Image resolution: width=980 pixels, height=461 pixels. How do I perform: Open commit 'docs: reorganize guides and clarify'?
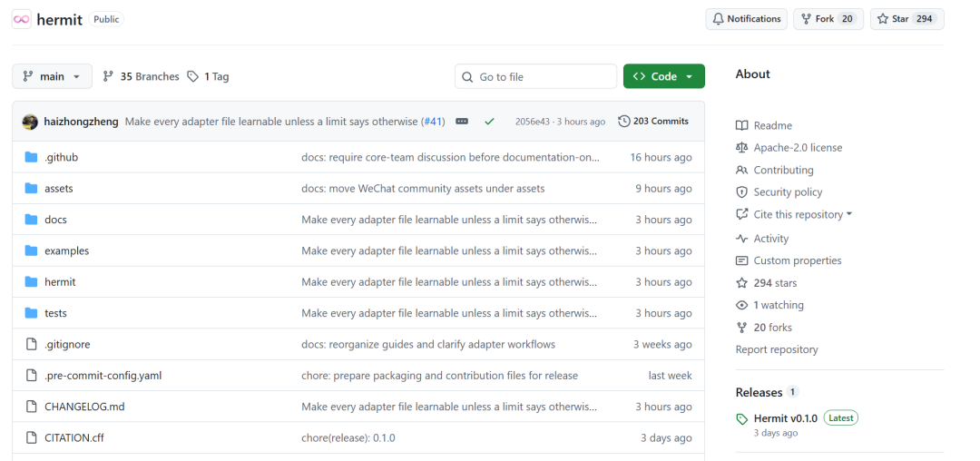428,345
